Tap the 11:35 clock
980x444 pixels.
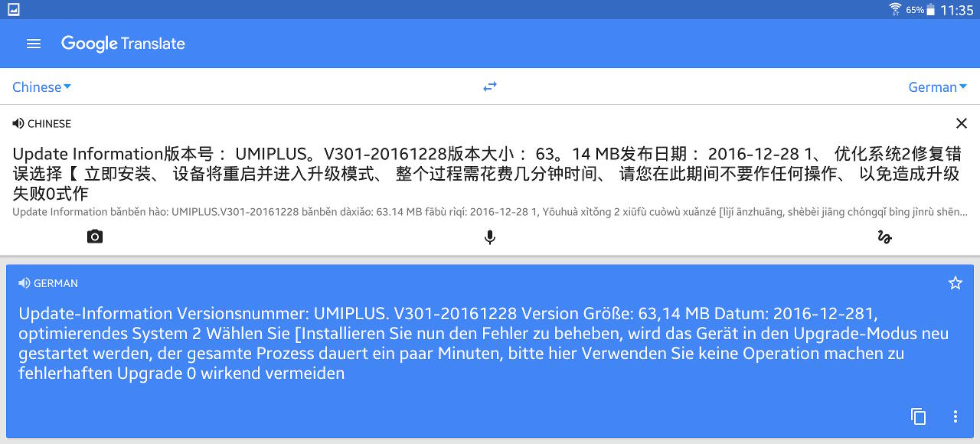pos(957,10)
